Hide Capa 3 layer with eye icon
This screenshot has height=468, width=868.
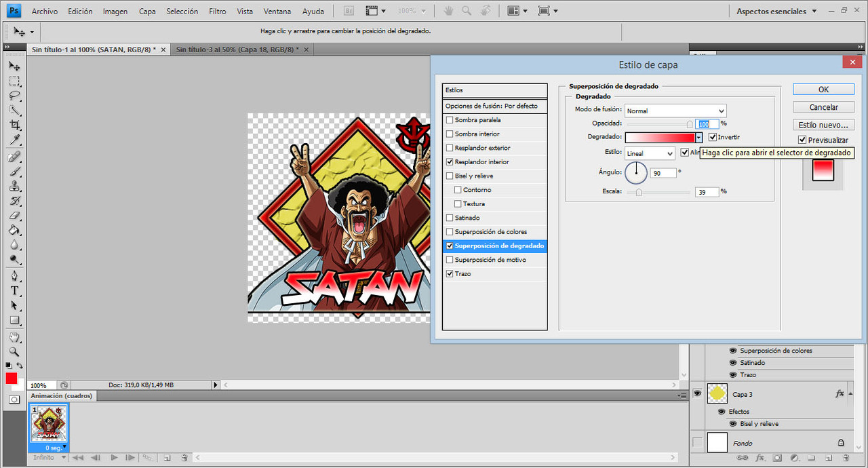pos(697,393)
